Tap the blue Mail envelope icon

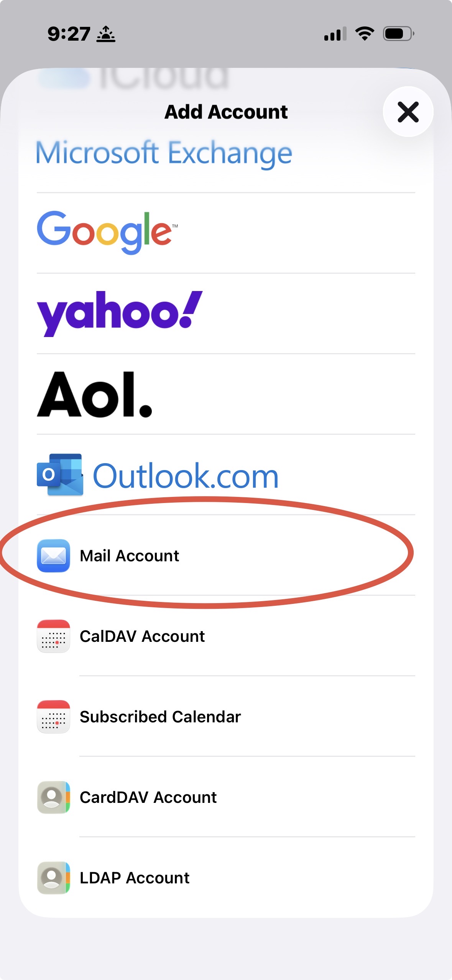point(53,556)
